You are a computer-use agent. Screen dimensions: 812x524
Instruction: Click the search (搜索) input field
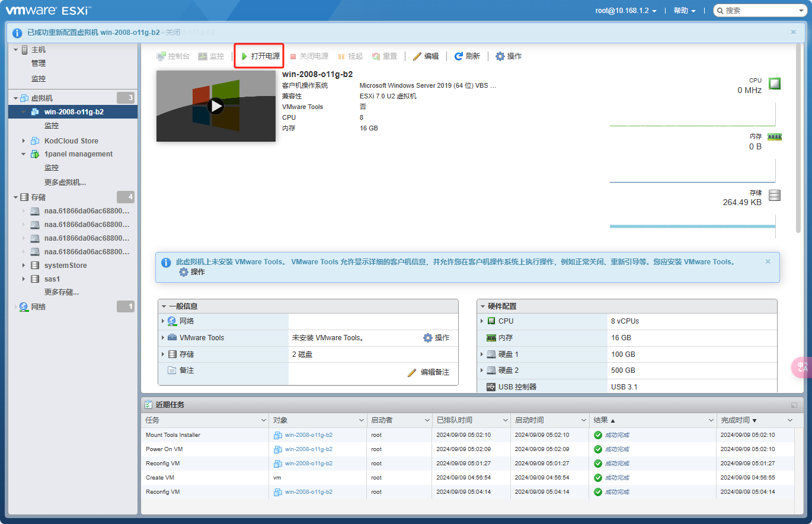click(761, 11)
